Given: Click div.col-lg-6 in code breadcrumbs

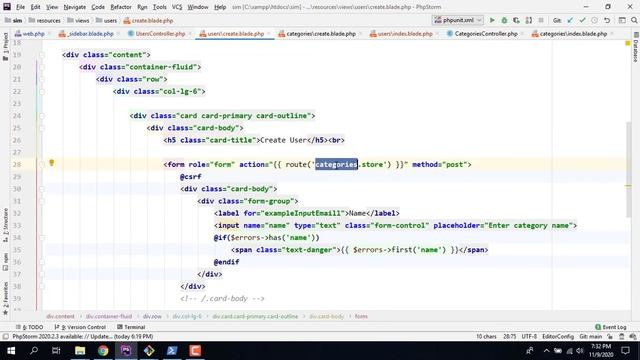Looking at the screenshot, I should (187, 316).
